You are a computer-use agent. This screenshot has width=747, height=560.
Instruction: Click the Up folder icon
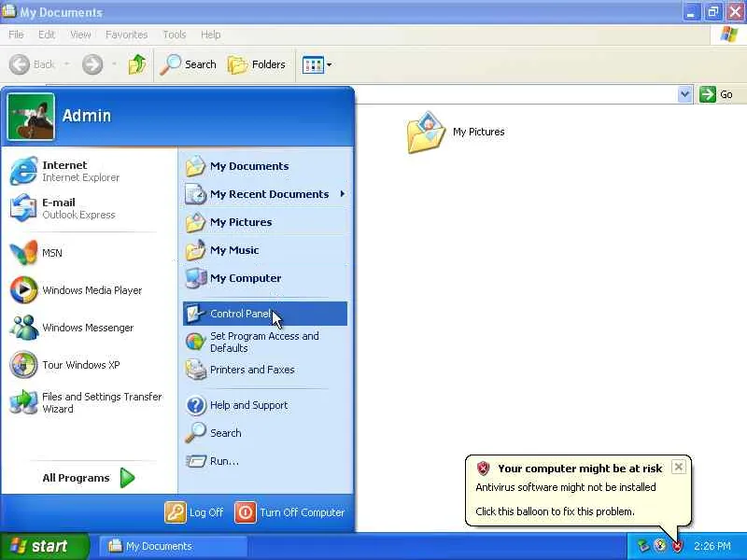(x=137, y=64)
